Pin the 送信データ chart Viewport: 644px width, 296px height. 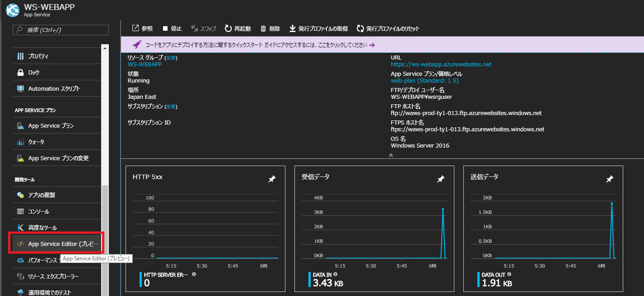[x=610, y=179]
